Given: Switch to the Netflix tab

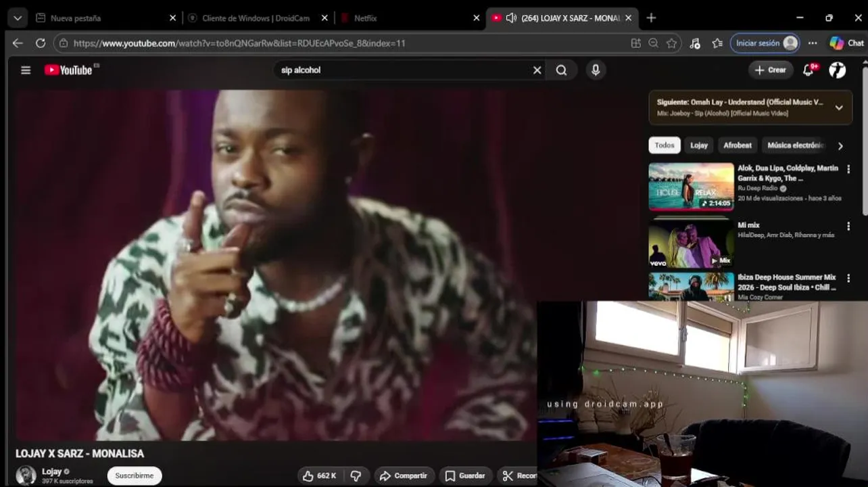Looking at the screenshot, I should pos(409,18).
